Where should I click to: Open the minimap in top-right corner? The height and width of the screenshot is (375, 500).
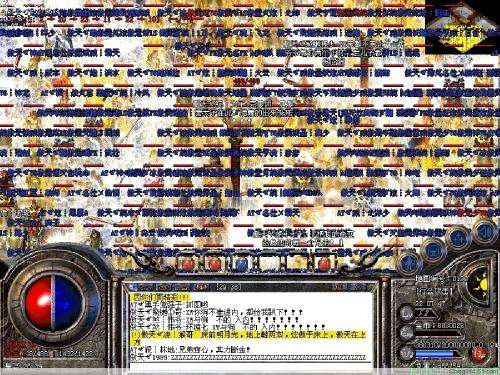(463, 27)
